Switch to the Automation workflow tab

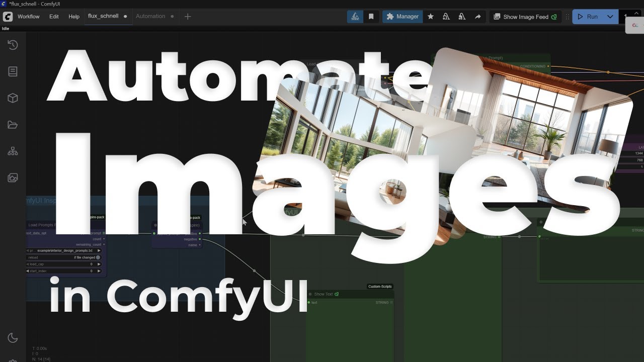(152, 16)
